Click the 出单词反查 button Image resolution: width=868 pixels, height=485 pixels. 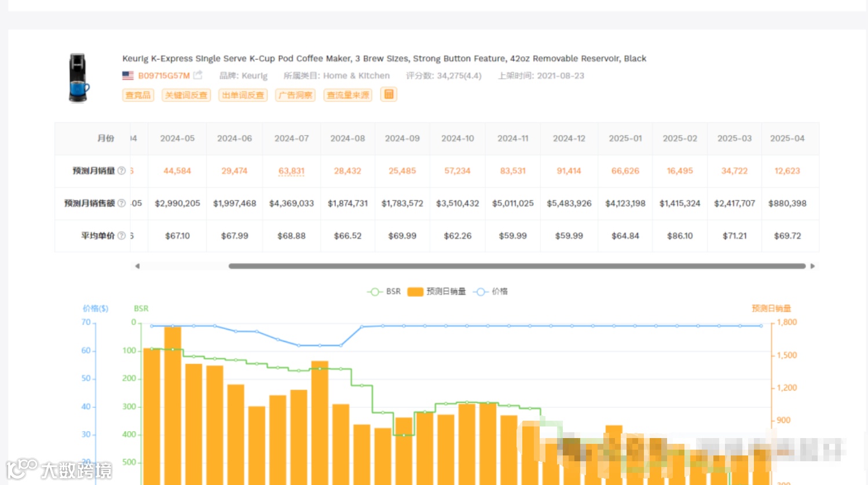click(243, 95)
